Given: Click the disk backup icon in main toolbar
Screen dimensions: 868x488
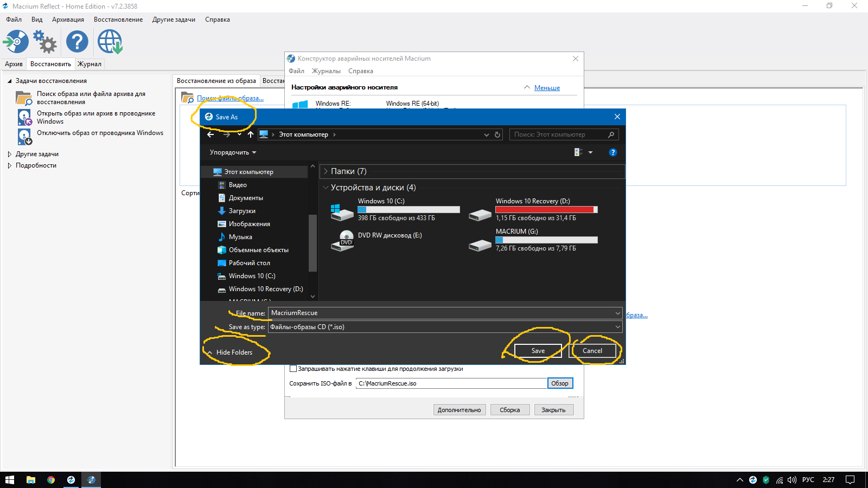Looking at the screenshot, I should coord(16,42).
